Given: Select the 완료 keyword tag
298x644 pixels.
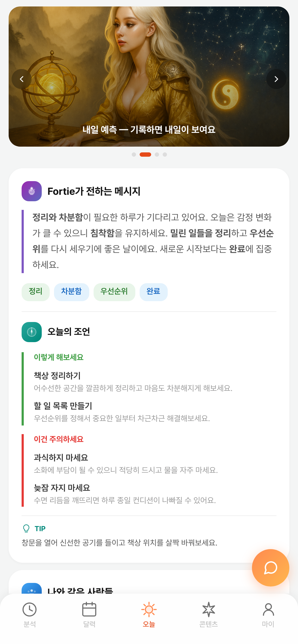Looking at the screenshot, I should coord(154,292).
